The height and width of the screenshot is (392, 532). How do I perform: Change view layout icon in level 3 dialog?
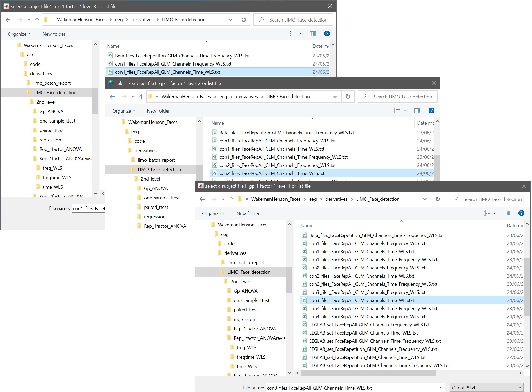tap(292, 34)
